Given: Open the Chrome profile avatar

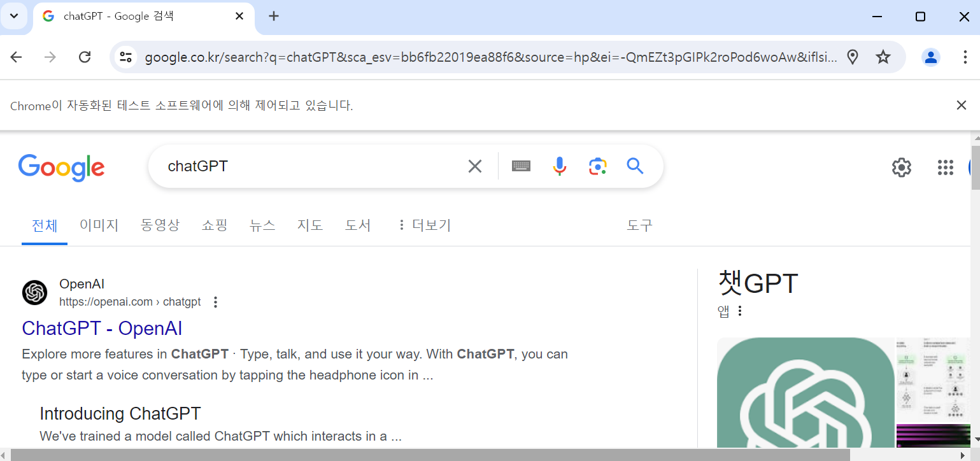Looking at the screenshot, I should point(931,57).
